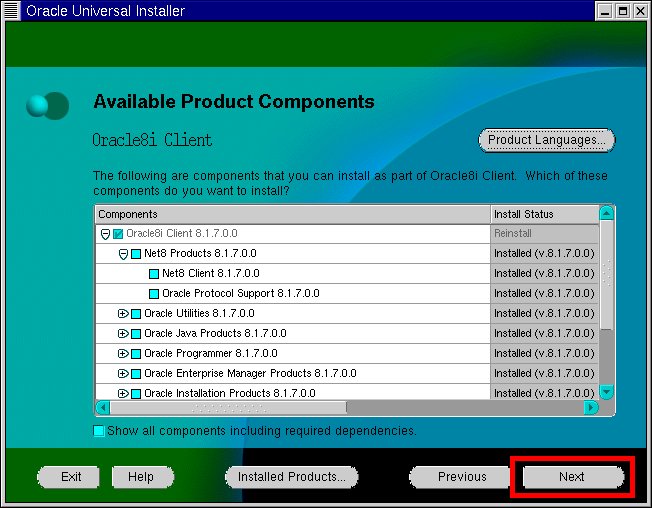Maximize the Oracle Universal Installer window
The image size is (652, 508).
tap(623, 11)
